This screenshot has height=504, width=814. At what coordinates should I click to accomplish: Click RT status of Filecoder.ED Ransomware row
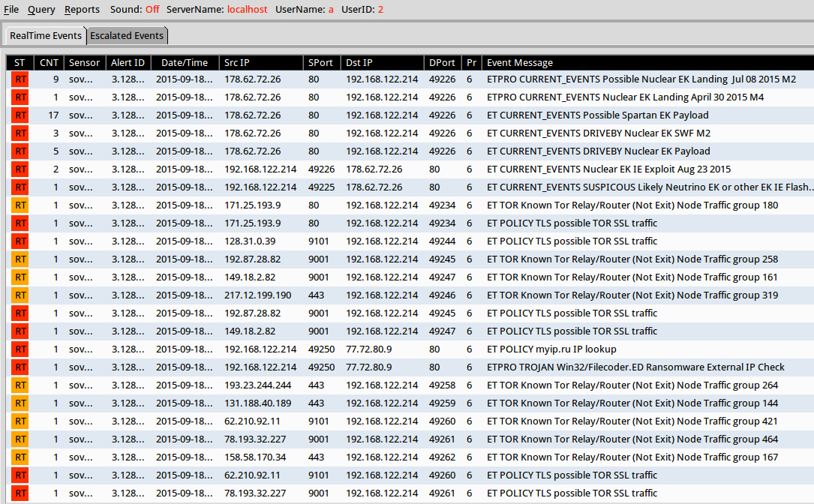coord(20,367)
